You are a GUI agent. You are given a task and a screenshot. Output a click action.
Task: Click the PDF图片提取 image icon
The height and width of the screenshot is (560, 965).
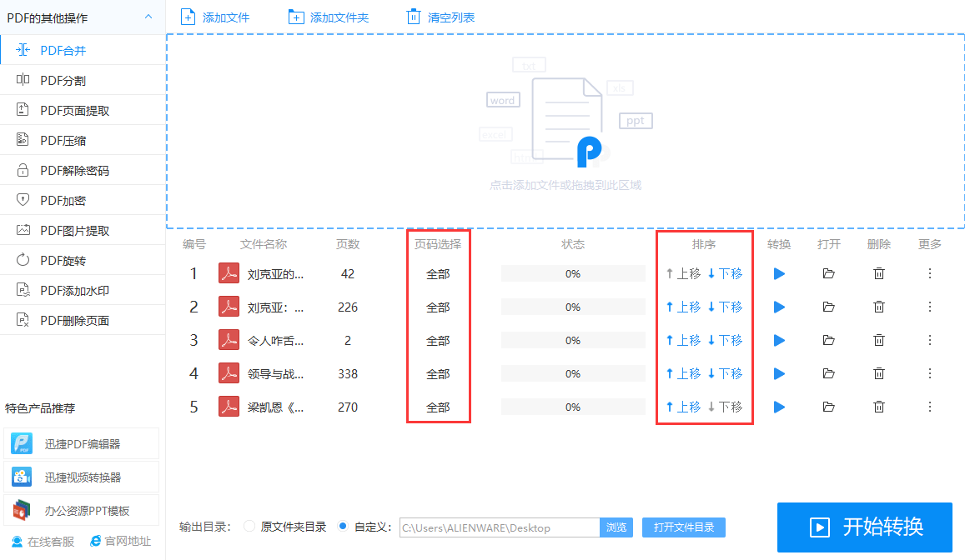coord(23,230)
